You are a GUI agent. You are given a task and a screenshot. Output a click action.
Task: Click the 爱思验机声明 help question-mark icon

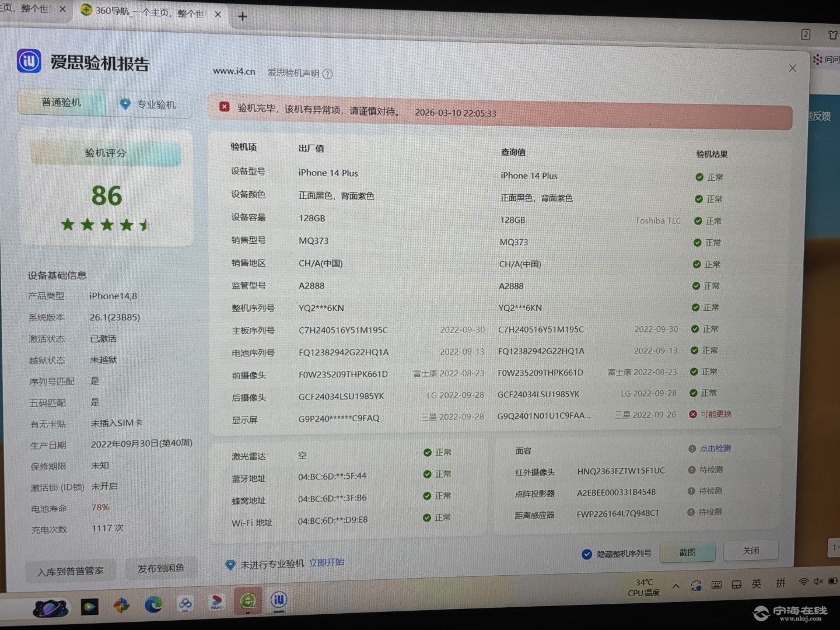point(328,74)
